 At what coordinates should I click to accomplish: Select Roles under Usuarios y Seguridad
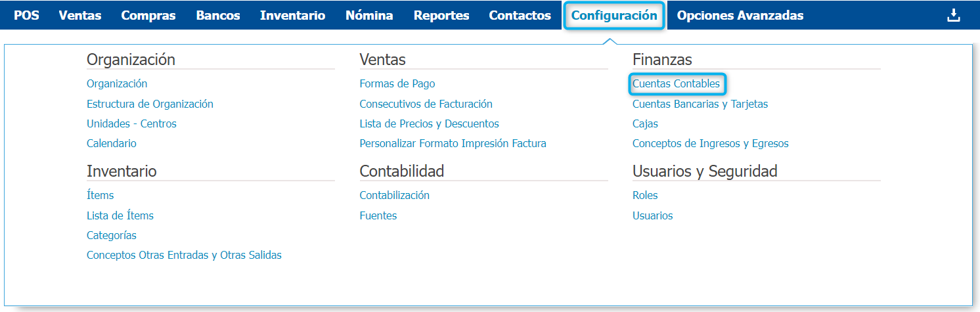645,195
